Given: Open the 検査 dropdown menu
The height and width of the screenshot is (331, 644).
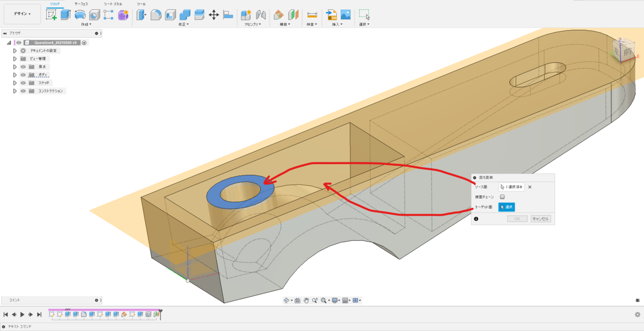Looking at the screenshot, I should click(x=311, y=24).
